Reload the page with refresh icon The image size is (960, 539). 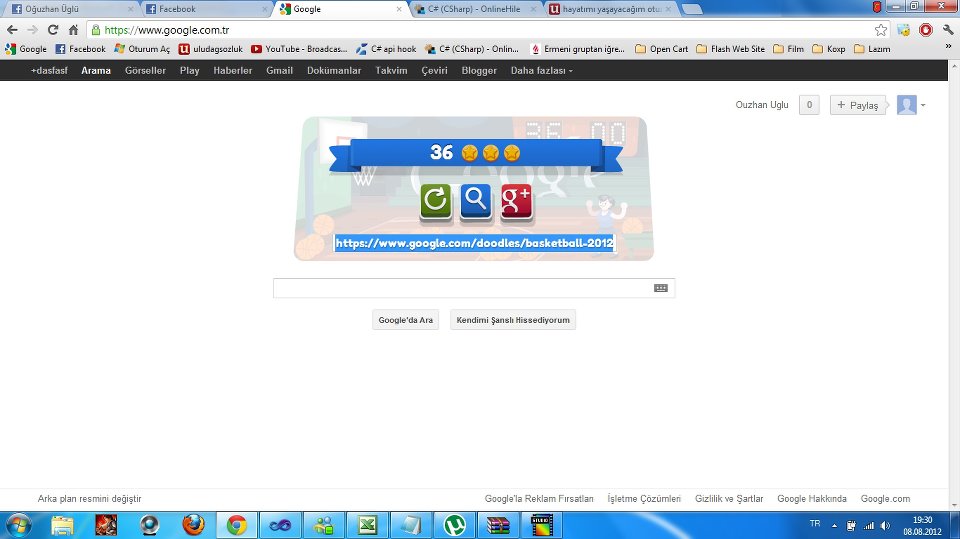(x=53, y=29)
